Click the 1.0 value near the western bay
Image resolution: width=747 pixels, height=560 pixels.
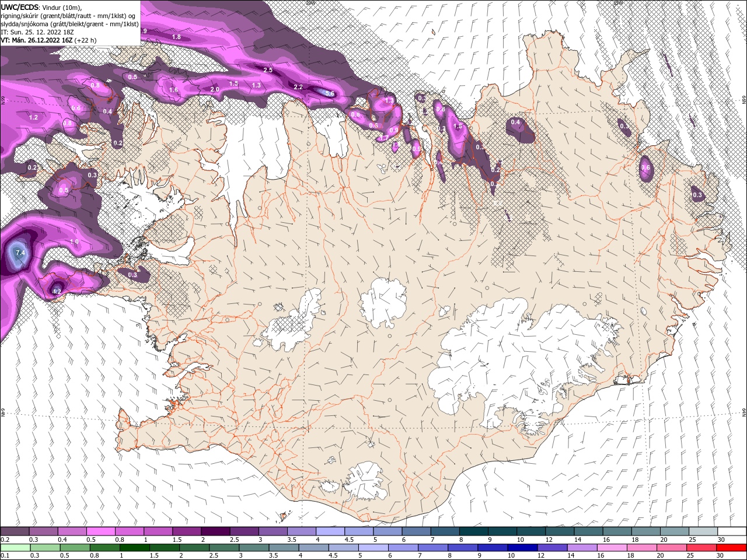pos(74,242)
